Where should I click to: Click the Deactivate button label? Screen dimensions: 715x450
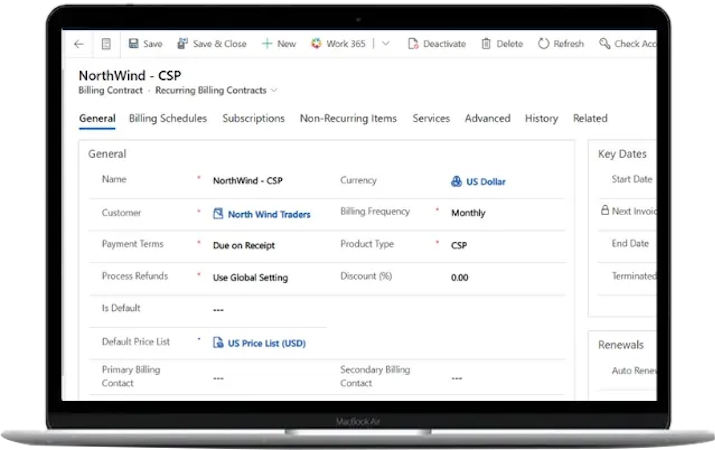[x=445, y=44]
